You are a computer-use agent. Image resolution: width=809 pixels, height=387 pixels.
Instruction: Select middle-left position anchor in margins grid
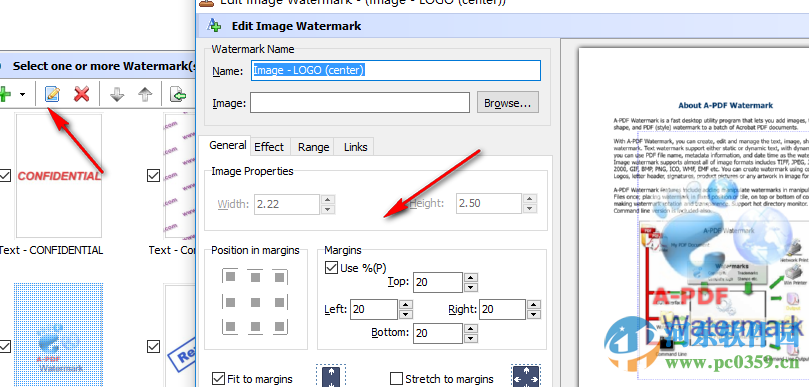click(231, 301)
